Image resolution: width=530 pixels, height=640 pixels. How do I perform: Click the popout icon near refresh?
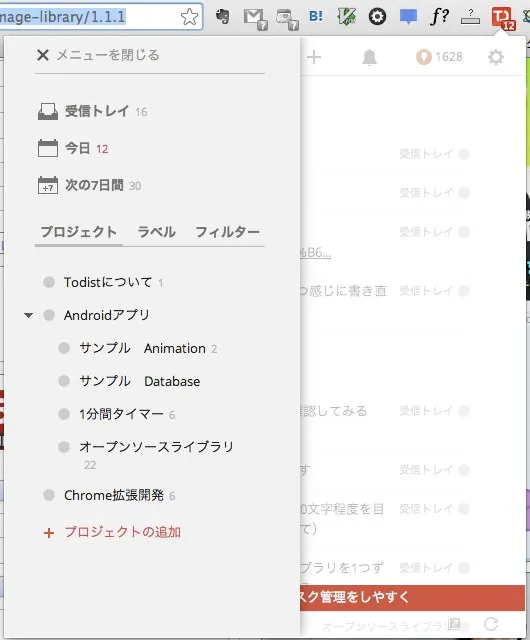point(454,624)
